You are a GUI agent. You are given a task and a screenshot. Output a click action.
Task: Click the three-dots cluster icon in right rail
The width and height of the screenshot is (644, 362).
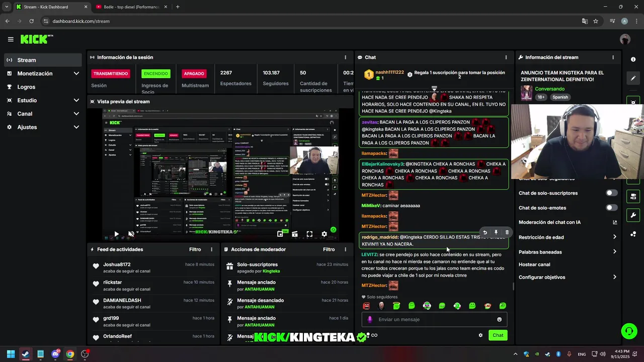[x=633, y=234]
